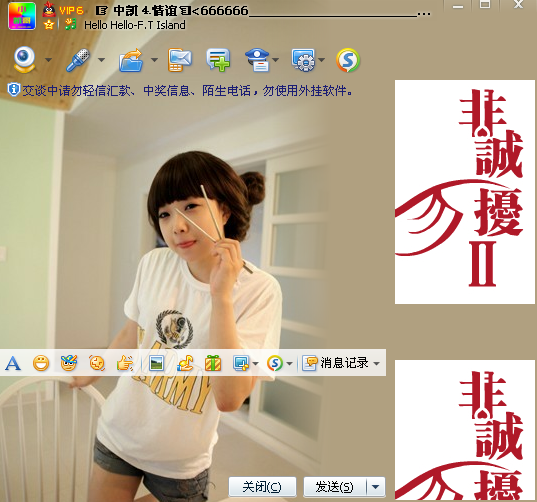The image size is (537, 502).
Task: Expand the screen capture options arrow
Action: 255,363
